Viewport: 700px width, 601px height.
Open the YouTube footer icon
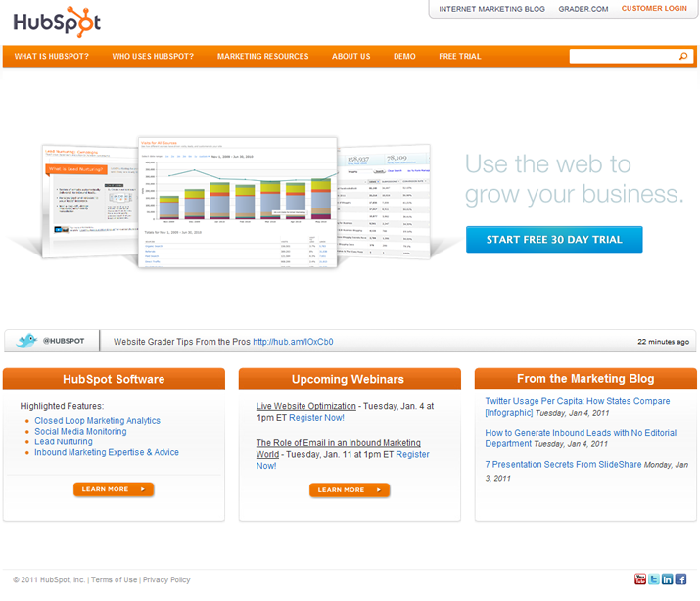click(640, 579)
